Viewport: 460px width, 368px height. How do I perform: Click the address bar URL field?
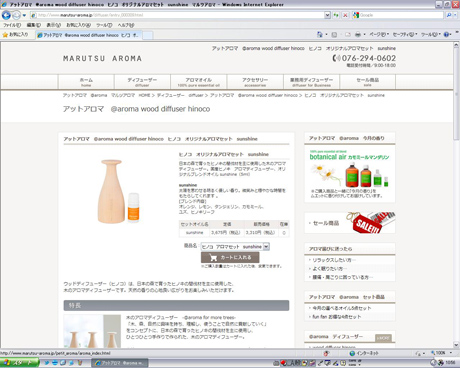[177, 15]
